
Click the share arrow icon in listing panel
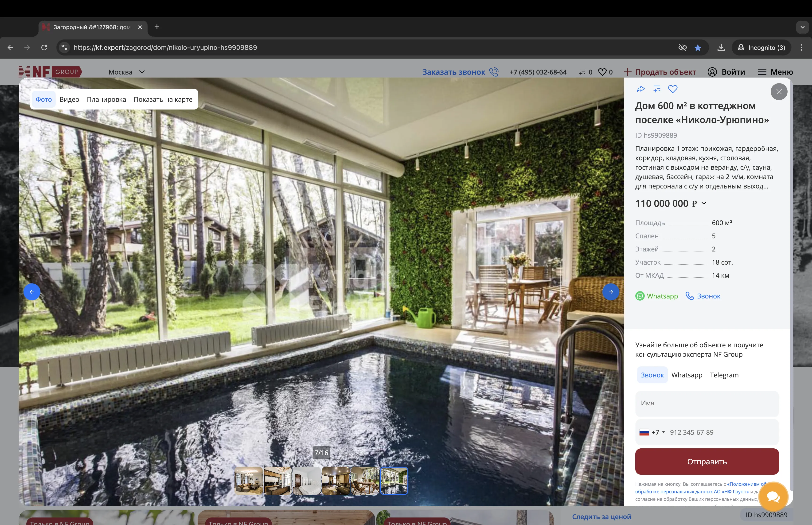click(x=641, y=89)
